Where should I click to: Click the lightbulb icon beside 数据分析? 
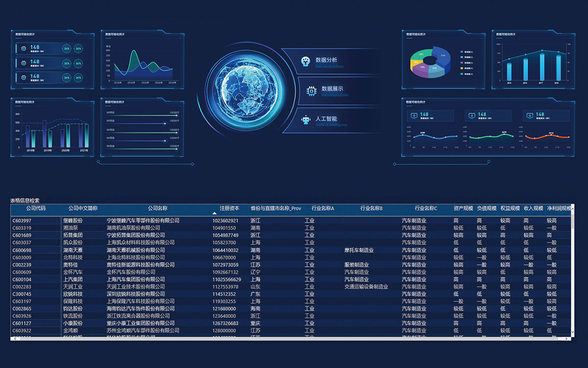coord(306,61)
